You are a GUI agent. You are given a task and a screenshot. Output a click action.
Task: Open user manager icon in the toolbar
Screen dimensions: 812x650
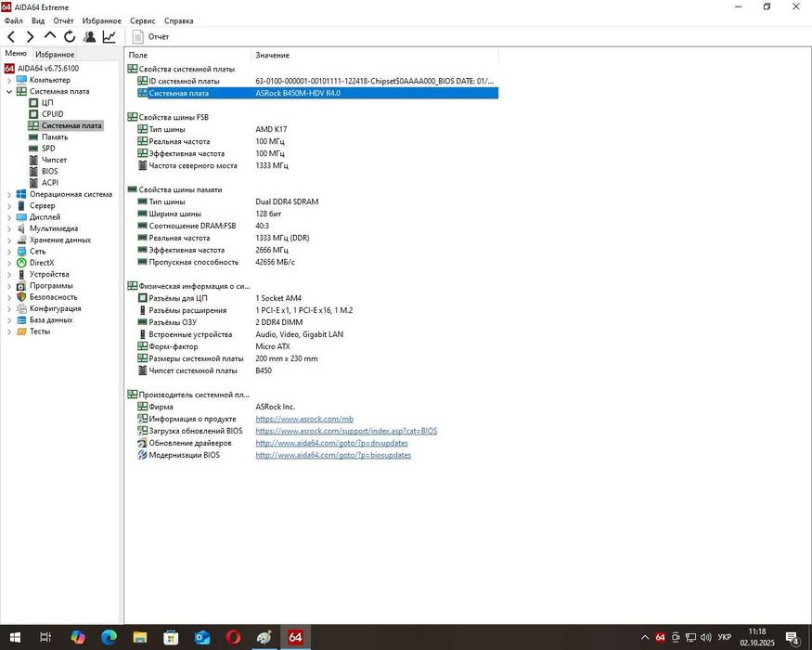(x=89, y=37)
